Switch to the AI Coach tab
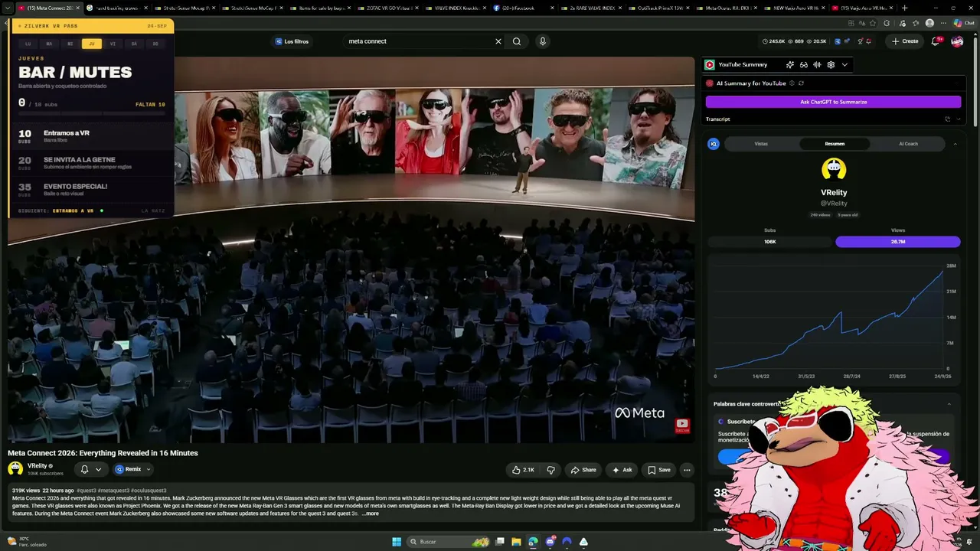The height and width of the screenshot is (551, 980). tap(908, 144)
